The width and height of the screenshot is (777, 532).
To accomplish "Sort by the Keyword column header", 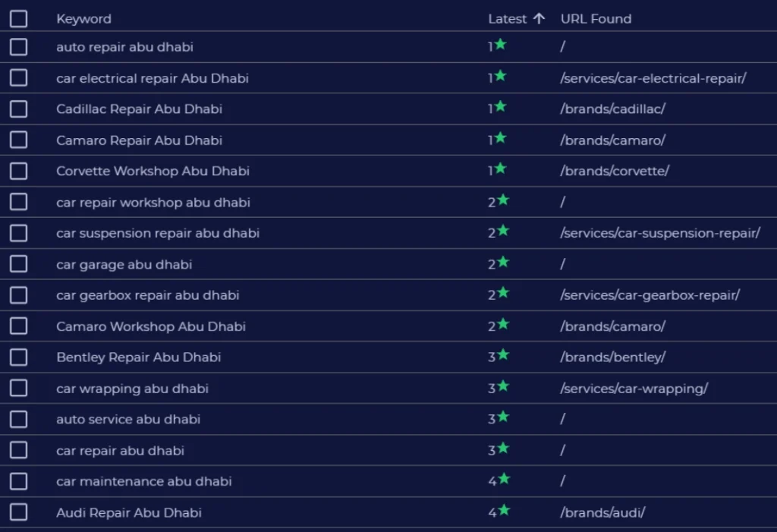I will 83,19.
